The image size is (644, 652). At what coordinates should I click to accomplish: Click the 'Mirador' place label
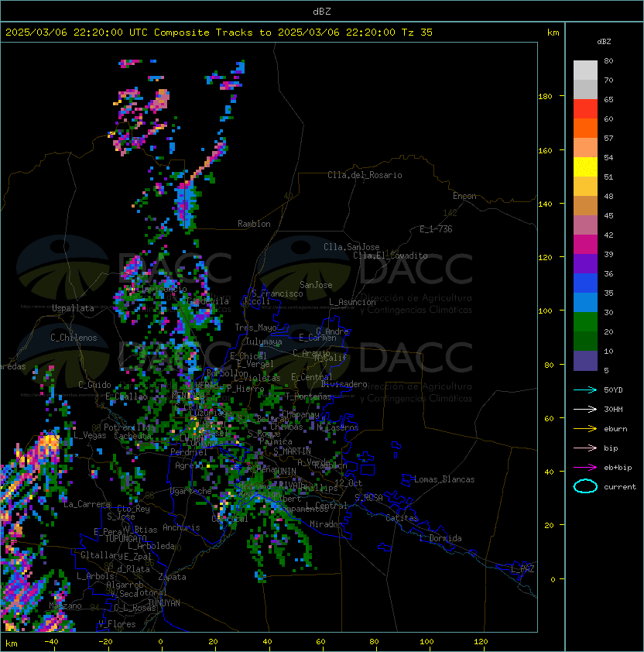click(327, 524)
